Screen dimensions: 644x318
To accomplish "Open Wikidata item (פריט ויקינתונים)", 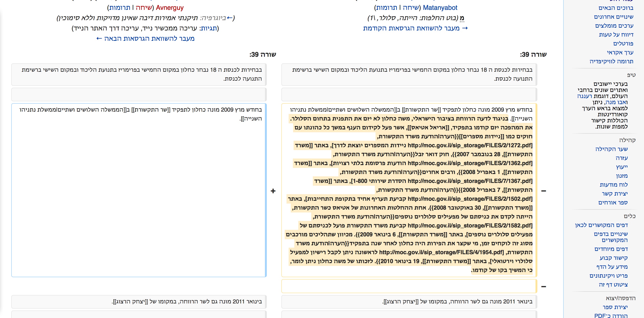I will (608, 276).
